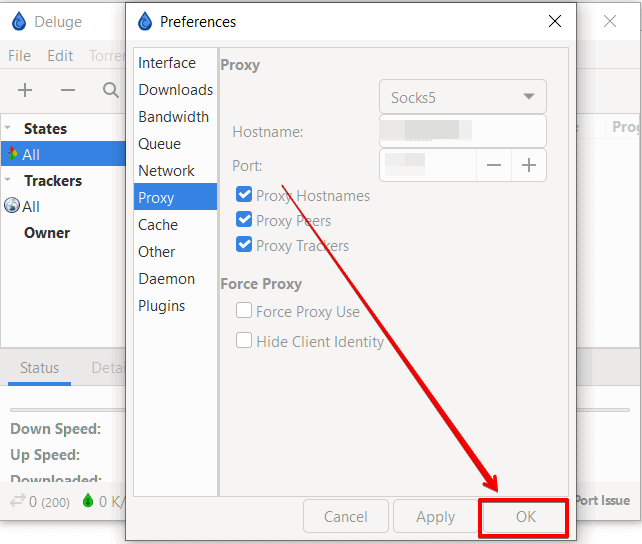Open the Socks5 proxy type dropdown
Screen dimensions: 642x544
coord(463,97)
